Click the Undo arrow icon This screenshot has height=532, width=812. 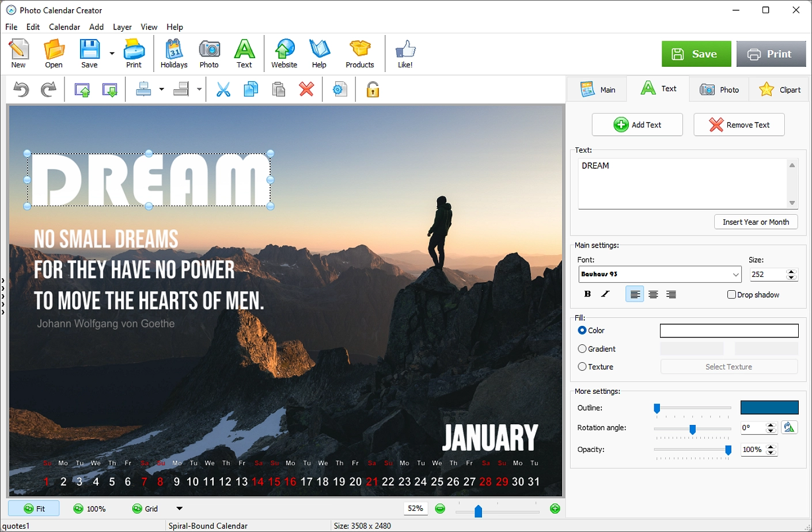pos(21,90)
